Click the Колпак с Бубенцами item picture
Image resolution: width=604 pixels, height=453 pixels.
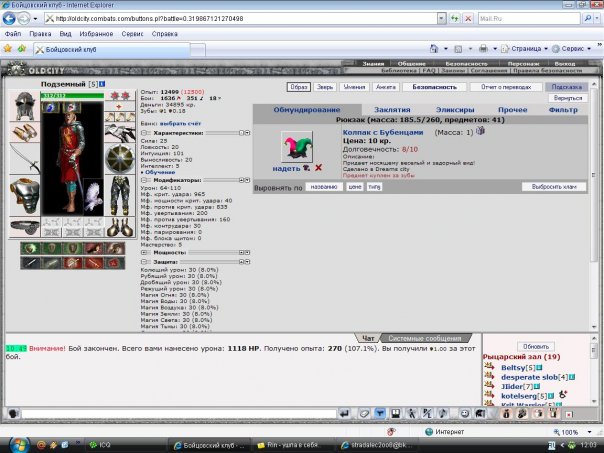point(297,147)
